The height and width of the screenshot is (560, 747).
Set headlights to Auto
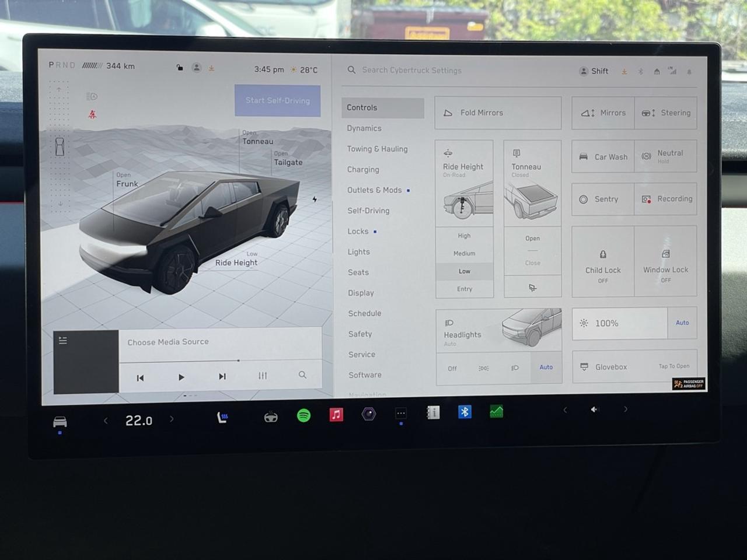546,367
